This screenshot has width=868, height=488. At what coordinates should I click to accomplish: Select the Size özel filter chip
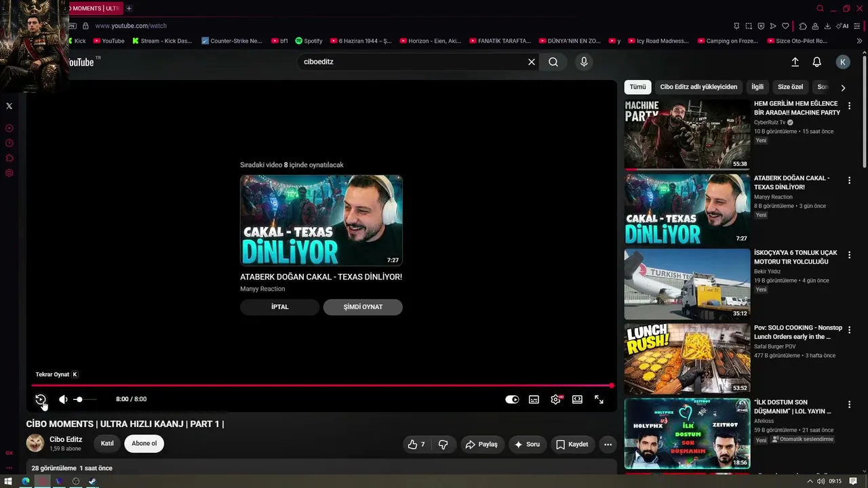coord(791,87)
